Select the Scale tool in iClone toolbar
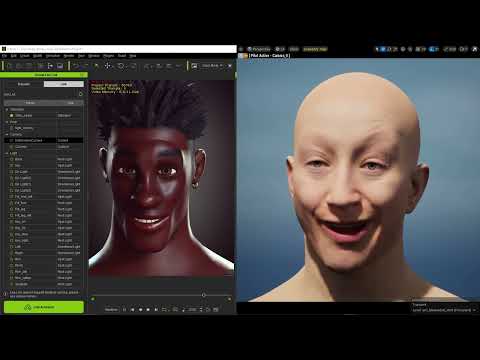 (133, 66)
